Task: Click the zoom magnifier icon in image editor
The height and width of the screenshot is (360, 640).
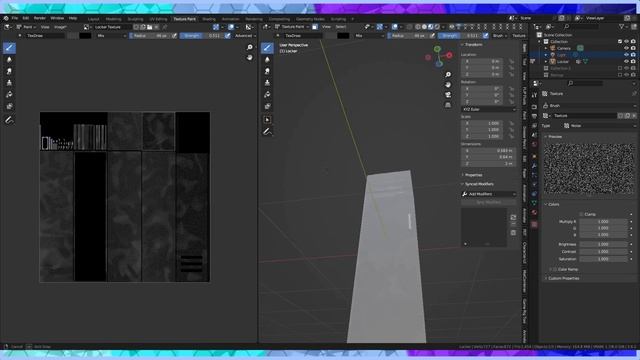Action: tap(250, 48)
